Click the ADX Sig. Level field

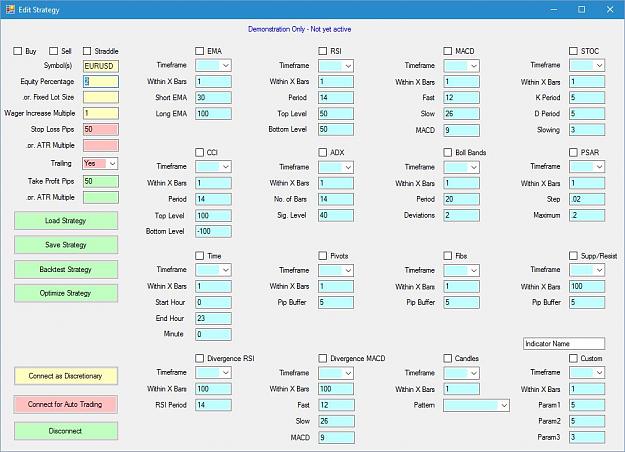pos(336,216)
